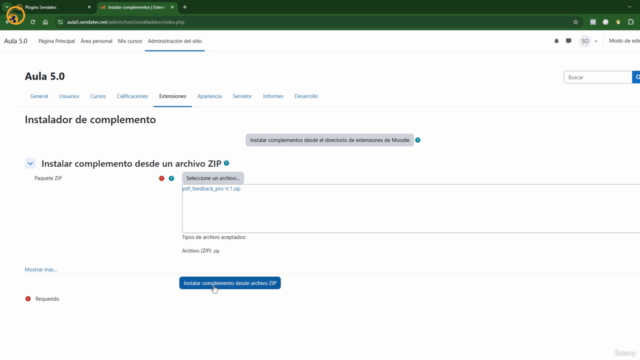The height and width of the screenshot is (360, 640).
Task: Click the search magnifier button
Action: 636,77
